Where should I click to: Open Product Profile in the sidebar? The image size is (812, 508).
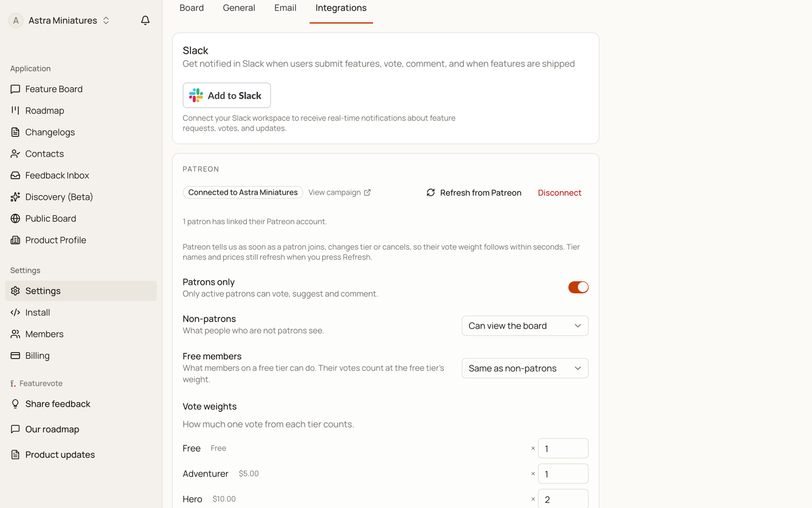click(81, 240)
